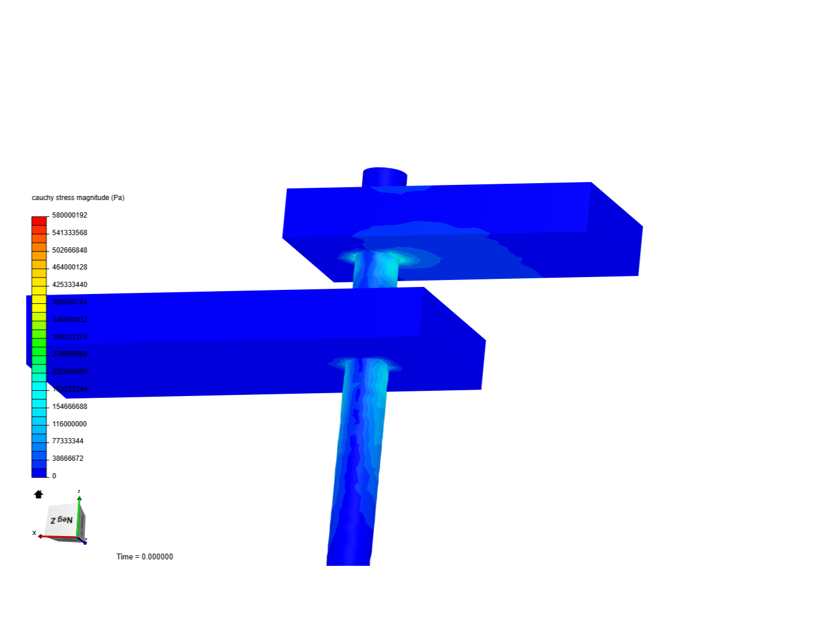
Task: Click legend value 541333568
Action: click(69, 233)
